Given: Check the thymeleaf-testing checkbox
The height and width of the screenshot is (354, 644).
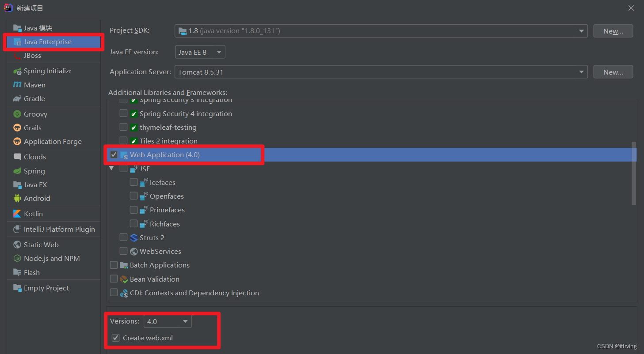Looking at the screenshot, I should pyautogui.click(x=123, y=127).
